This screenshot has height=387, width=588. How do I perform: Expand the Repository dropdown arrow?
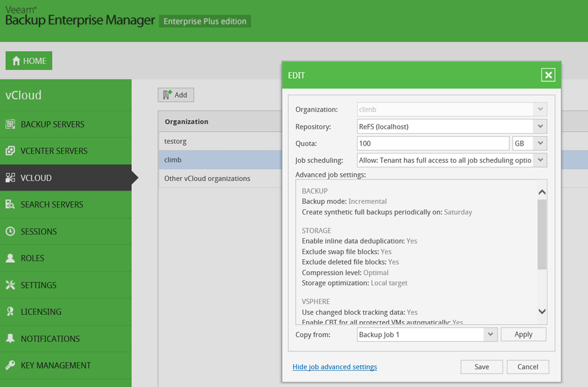pyautogui.click(x=540, y=126)
